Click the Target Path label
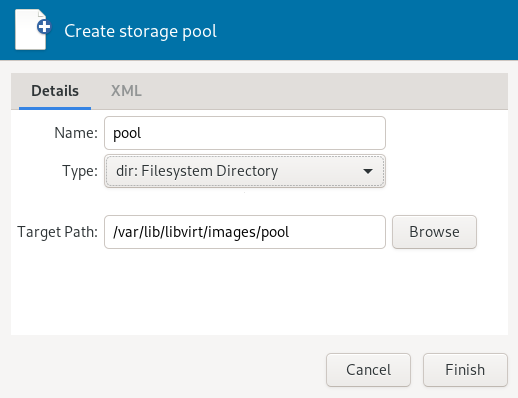This screenshot has width=518, height=398. 57,232
